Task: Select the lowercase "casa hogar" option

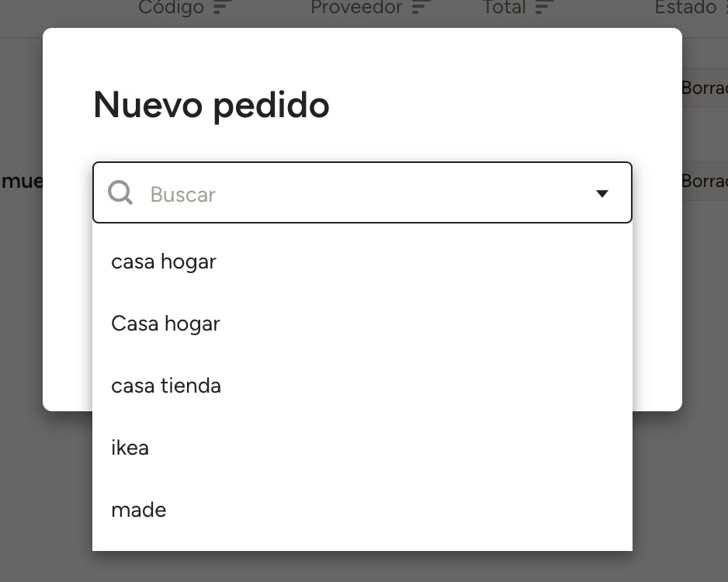Action: click(x=164, y=262)
